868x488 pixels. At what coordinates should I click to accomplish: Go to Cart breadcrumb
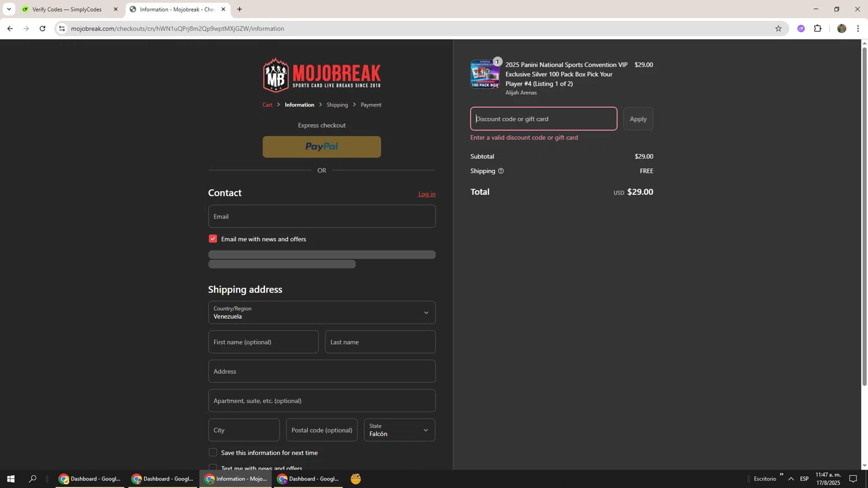[267, 105]
